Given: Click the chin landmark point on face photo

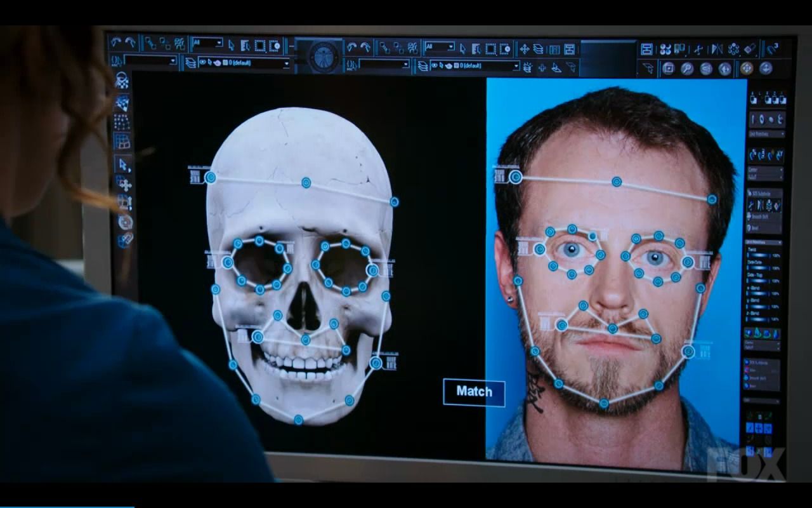Looking at the screenshot, I should (x=603, y=403).
